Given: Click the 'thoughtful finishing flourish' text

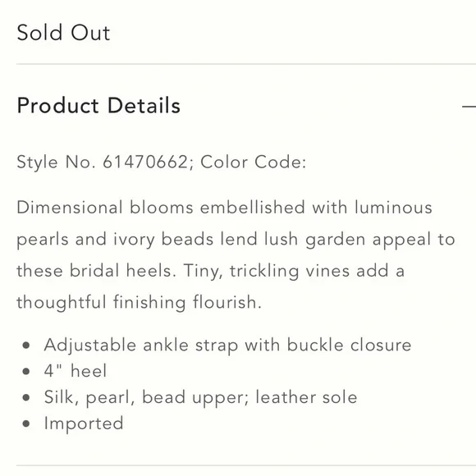Looking at the screenshot, I should coord(139,303).
